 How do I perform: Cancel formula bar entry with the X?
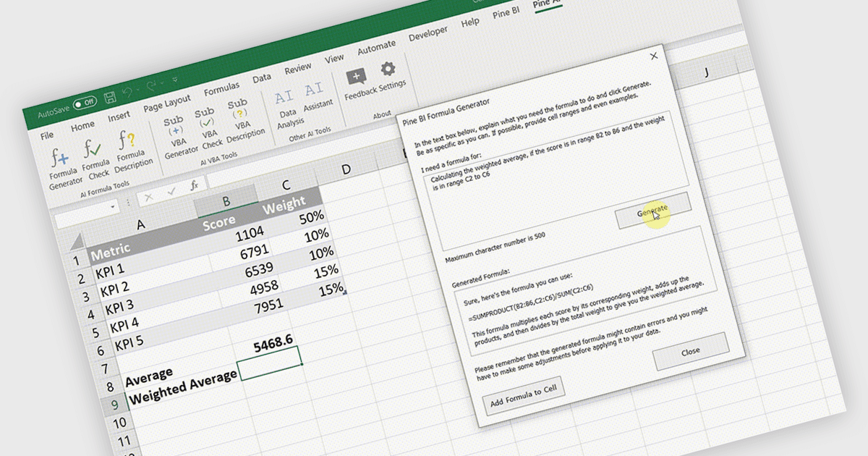(x=149, y=198)
